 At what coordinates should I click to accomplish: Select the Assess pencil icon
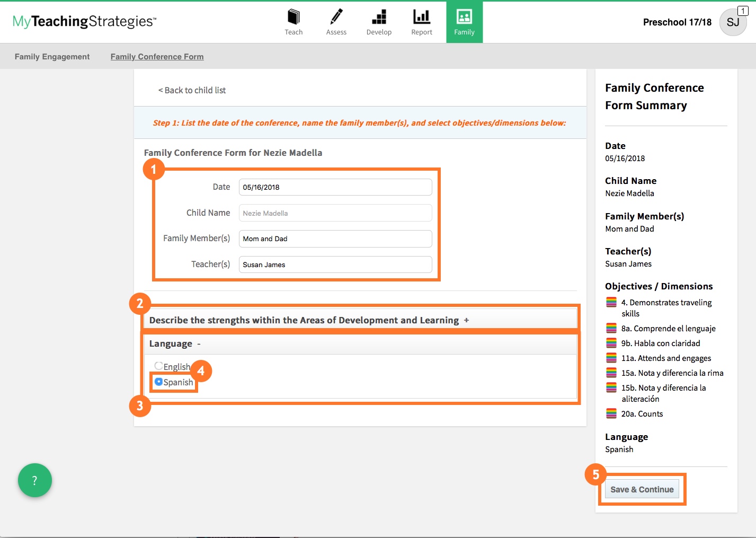336,17
